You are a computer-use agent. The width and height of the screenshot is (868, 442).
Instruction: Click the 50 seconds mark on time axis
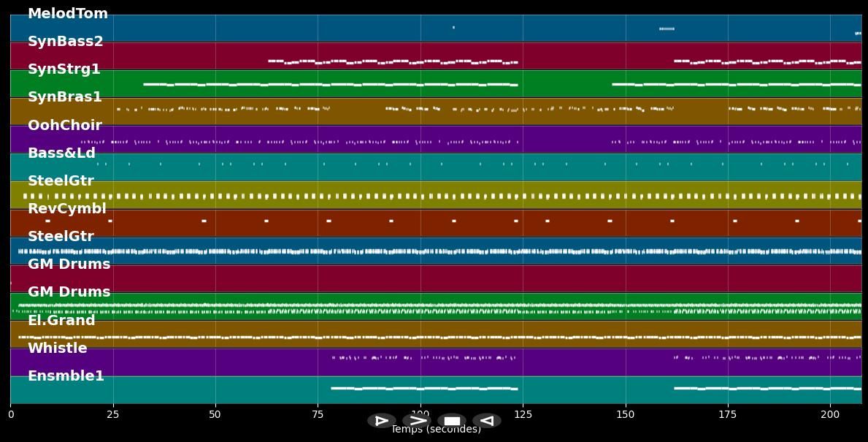215,415
